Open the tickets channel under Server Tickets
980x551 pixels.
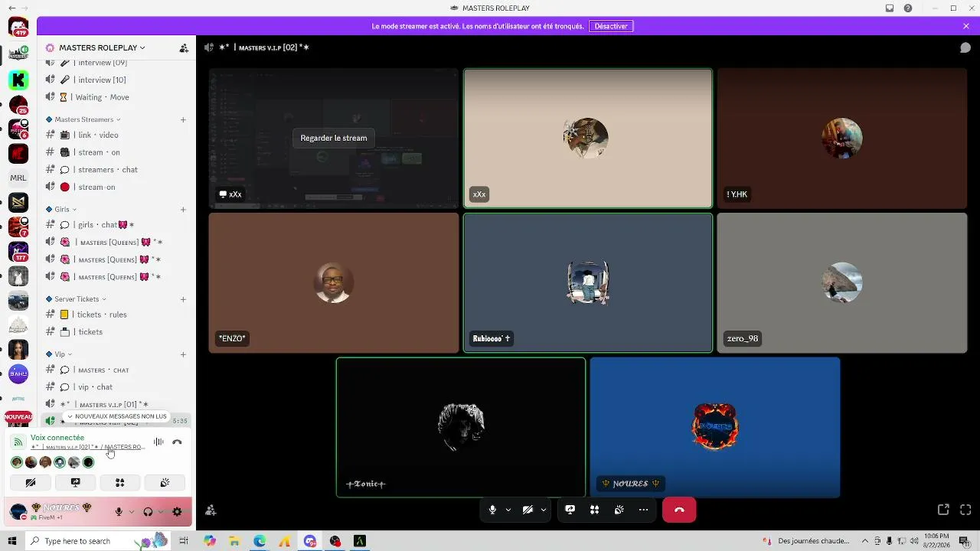coord(116,332)
